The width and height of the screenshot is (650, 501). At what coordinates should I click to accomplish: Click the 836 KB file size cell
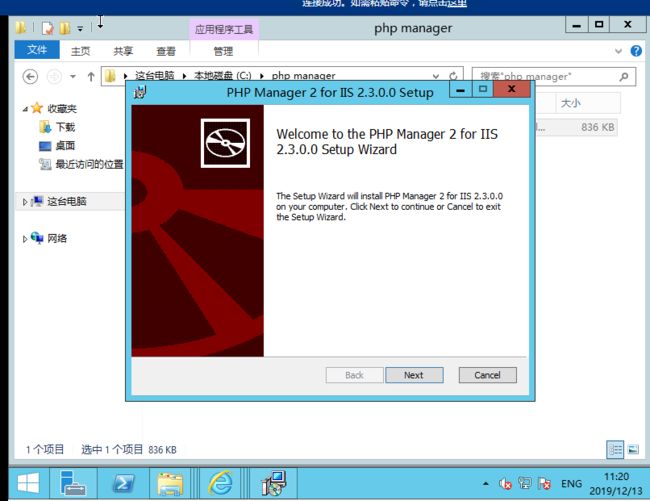click(x=597, y=127)
